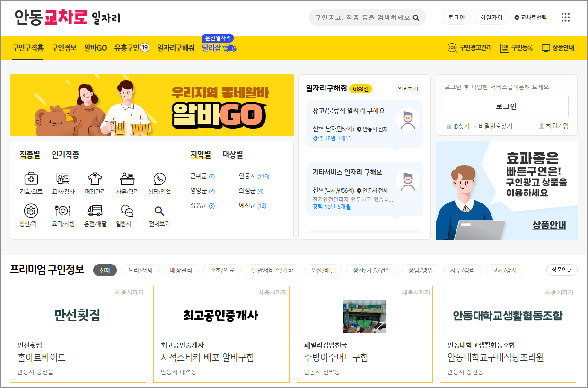The height and width of the screenshot is (388, 588).
Task: Toggle the 매장관리 premium filter chip
Action: (x=181, y=270)
